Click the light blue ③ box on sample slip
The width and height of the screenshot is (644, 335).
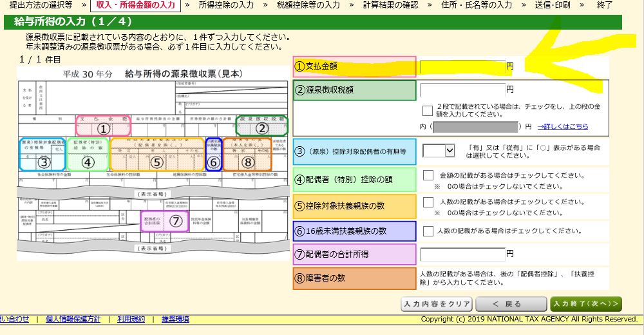tap(43, 155)
